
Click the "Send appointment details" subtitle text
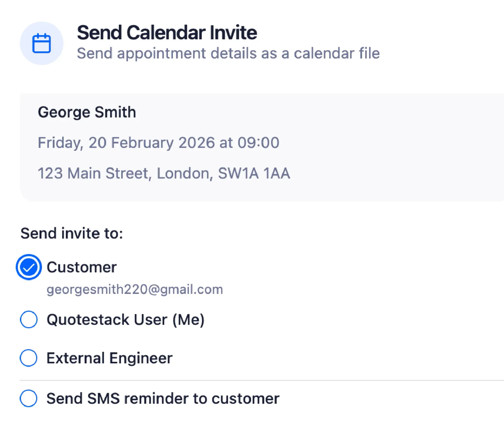228,54
